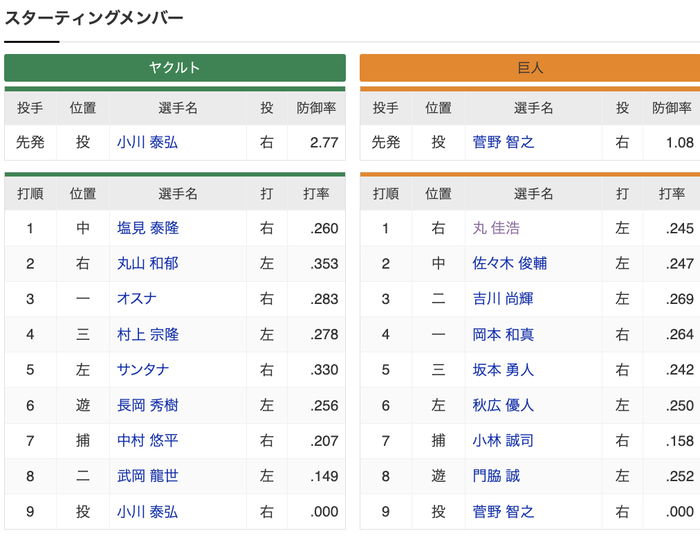Click 小川 泰弘 in batting order 9
Screen dimensions: 700x540
(x=147, y=511)
